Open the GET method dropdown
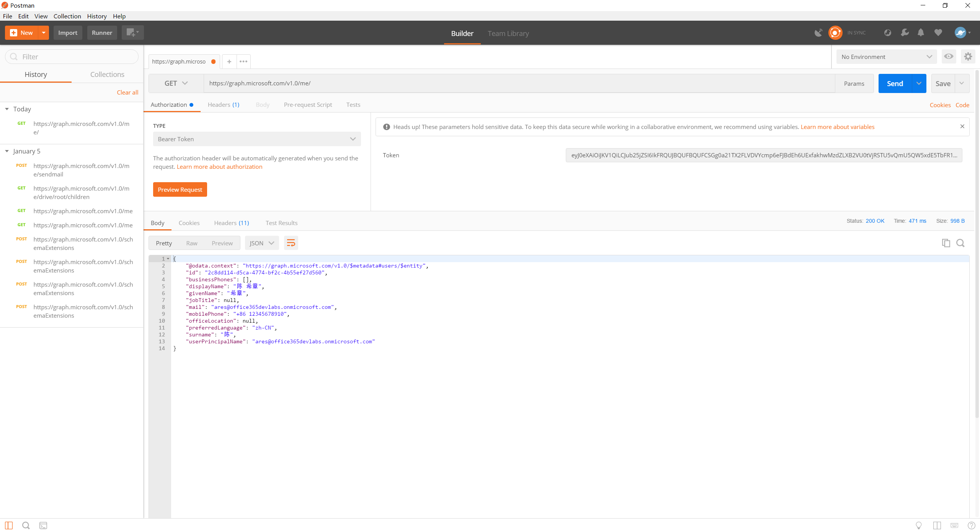 (176, 83)
